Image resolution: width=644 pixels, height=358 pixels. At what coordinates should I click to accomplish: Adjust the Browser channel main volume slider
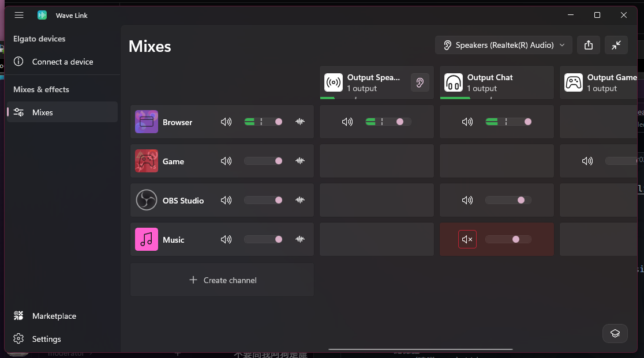pos(263,122)
